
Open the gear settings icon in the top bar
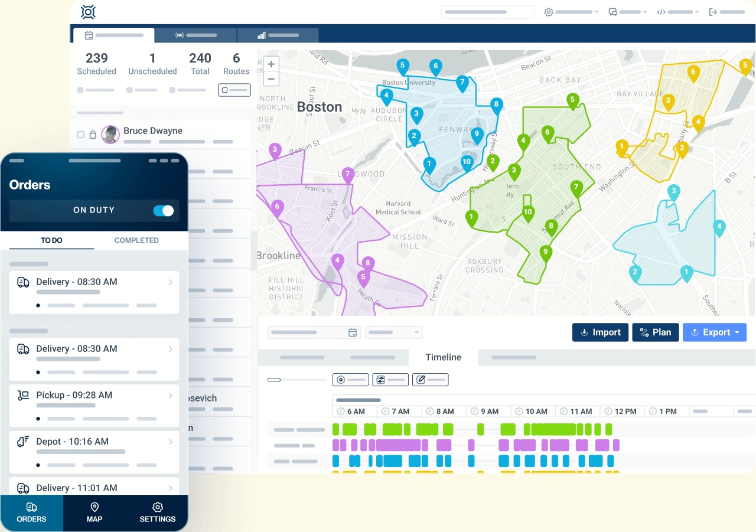coord(549,12)
